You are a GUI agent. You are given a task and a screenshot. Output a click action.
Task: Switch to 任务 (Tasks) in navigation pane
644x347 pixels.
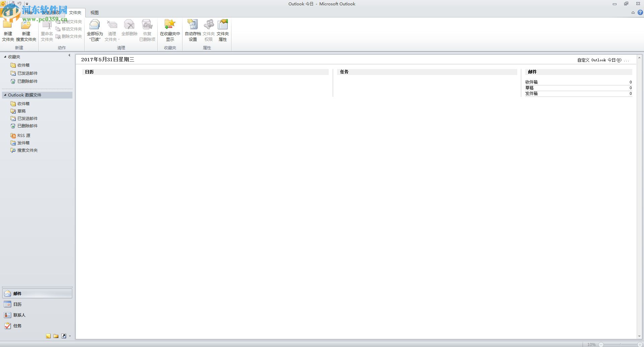(37, 326)
